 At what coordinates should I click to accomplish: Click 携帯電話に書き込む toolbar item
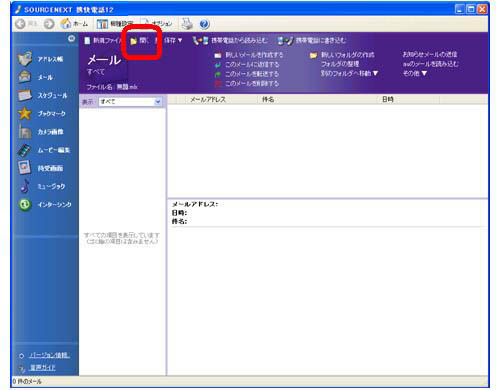[311, 40]
